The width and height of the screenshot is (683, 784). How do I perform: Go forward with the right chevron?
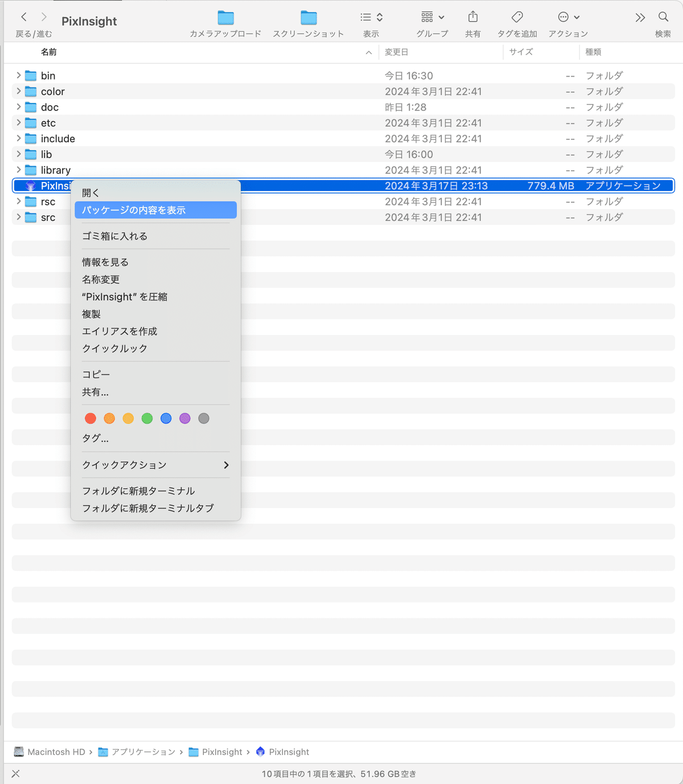coord(44,17)
